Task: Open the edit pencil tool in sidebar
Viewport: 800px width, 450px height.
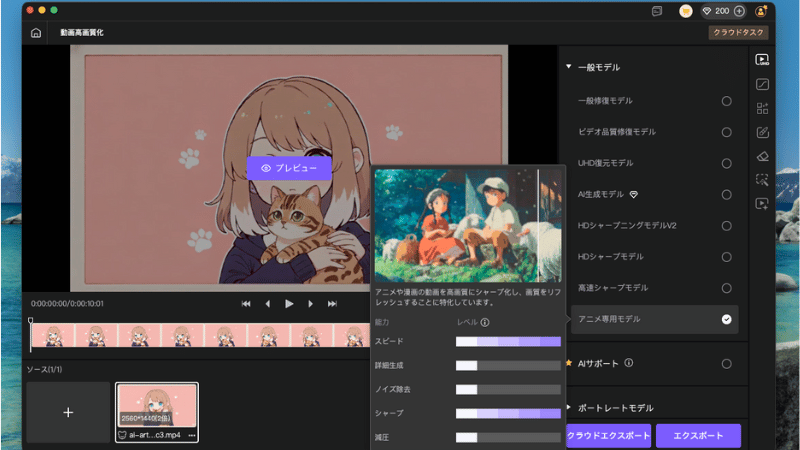Action: click(x=762, y=132)
